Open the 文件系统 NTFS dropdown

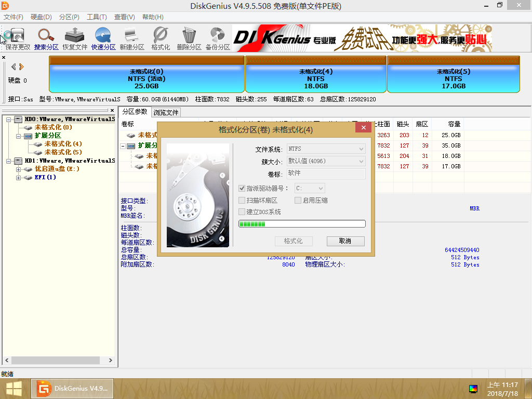(x=326, y=149)
